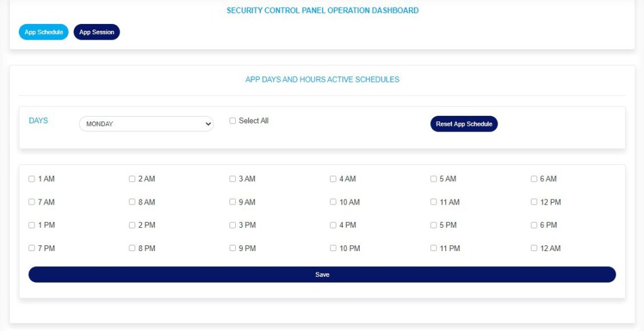Select the 5 PM hour checkbox

(433, 225)
